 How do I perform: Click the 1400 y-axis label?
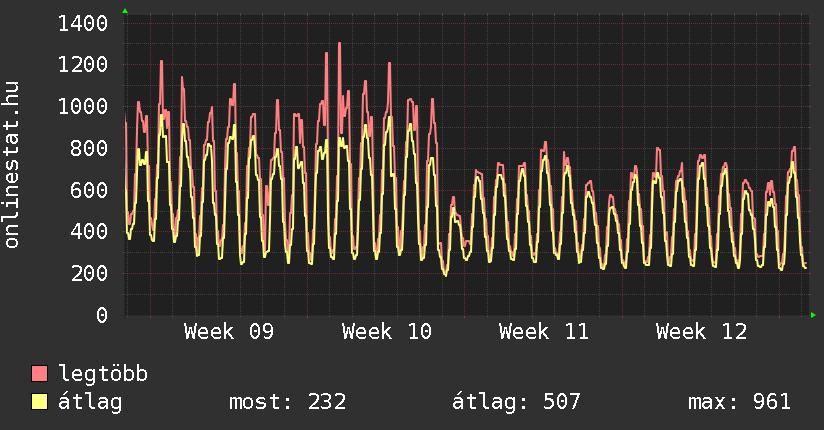click(83, 23)
